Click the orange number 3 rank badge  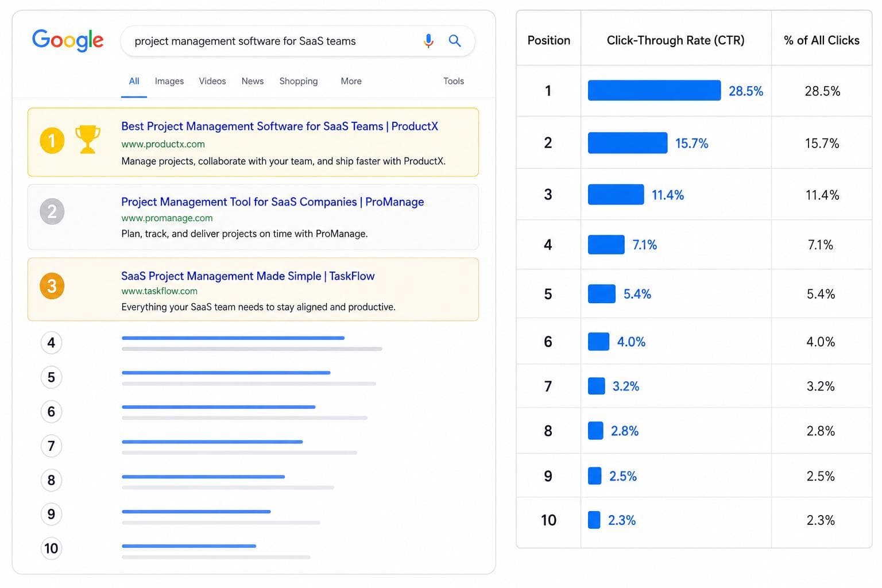pyautogui.click(x=52, y=286)
